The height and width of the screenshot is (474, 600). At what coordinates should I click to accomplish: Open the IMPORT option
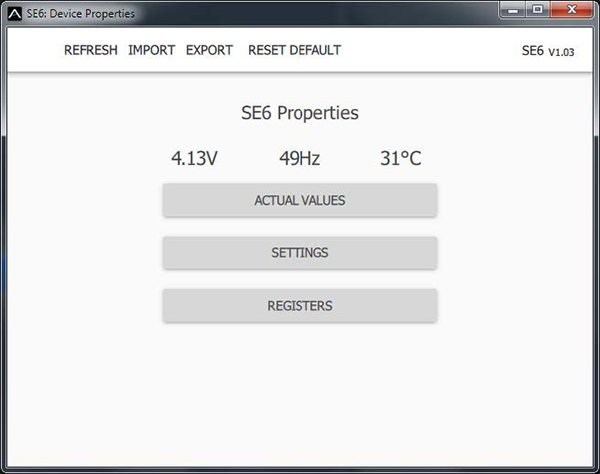point(151,50)
